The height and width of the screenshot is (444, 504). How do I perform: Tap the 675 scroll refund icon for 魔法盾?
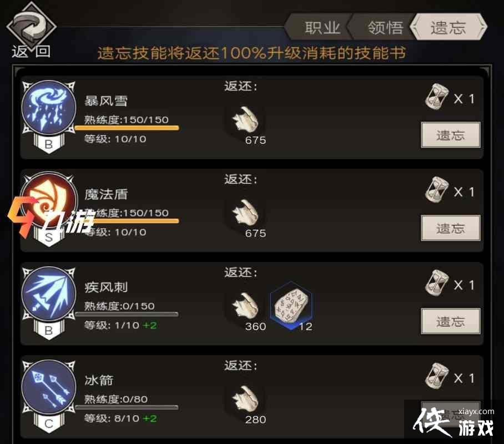pyautogui.click(x=245, y=212)
